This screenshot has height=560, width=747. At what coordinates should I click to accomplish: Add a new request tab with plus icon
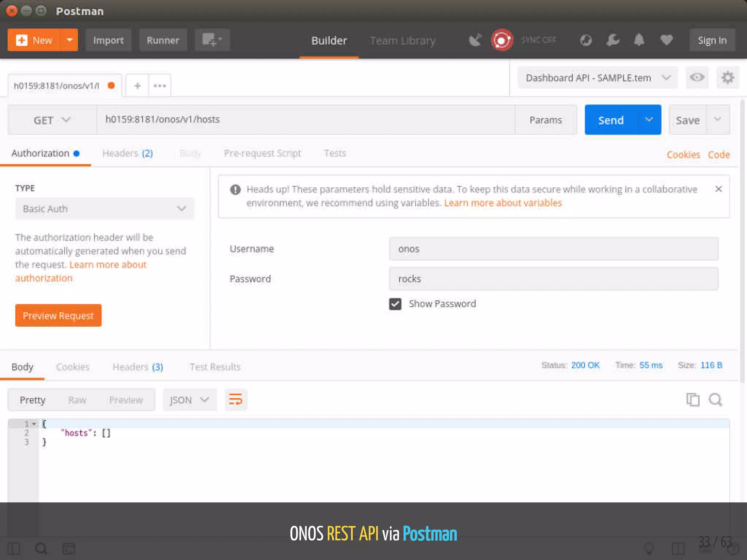coord(137,86)
